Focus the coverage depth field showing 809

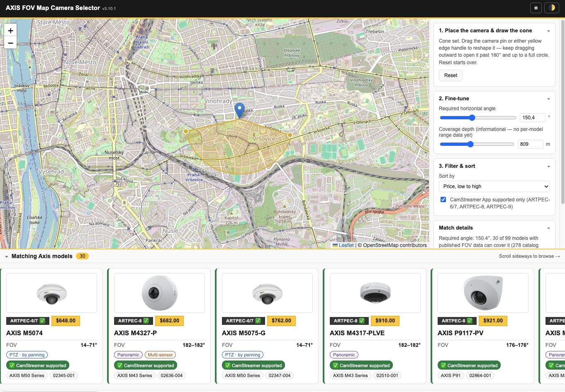pos(530,144)
